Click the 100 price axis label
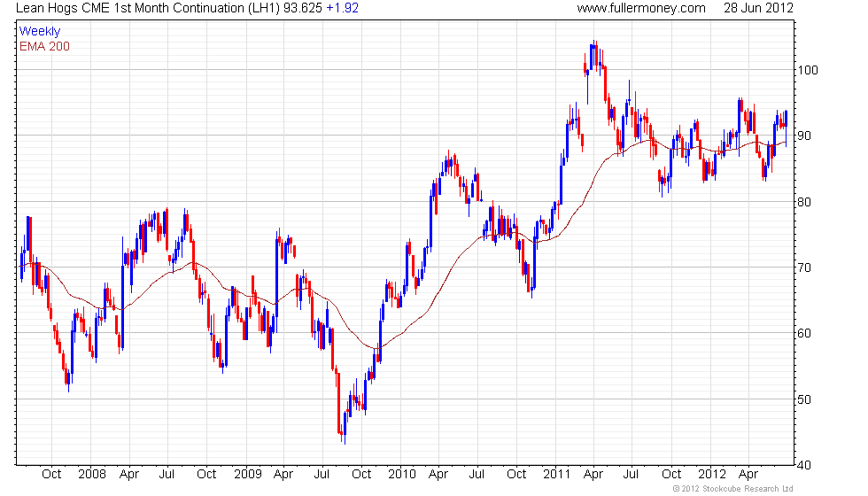Image resolution: width=868 pixels, height=496 pixels. 808,70
